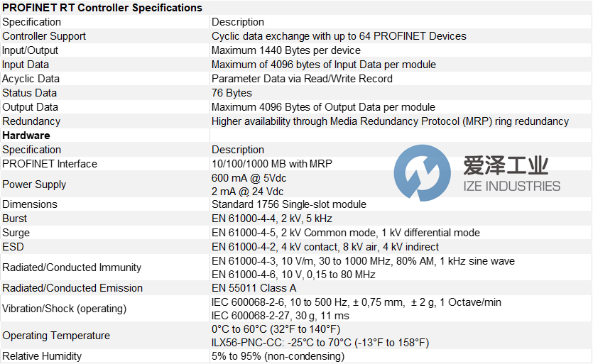593x364 pixels.
Task: Click the IZE INDUSTRIES watermark text
Action: pos(512,187)
